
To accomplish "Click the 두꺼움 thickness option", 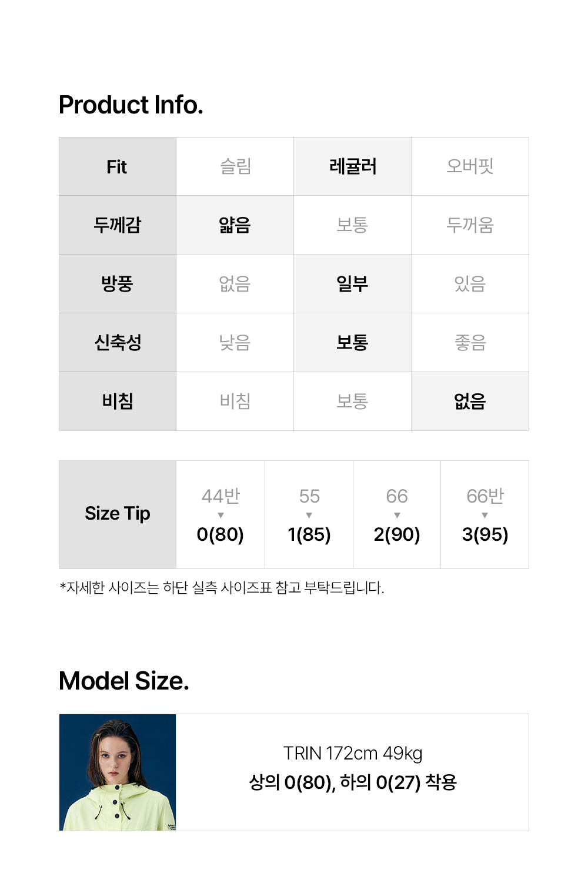I will click(470, 225).
